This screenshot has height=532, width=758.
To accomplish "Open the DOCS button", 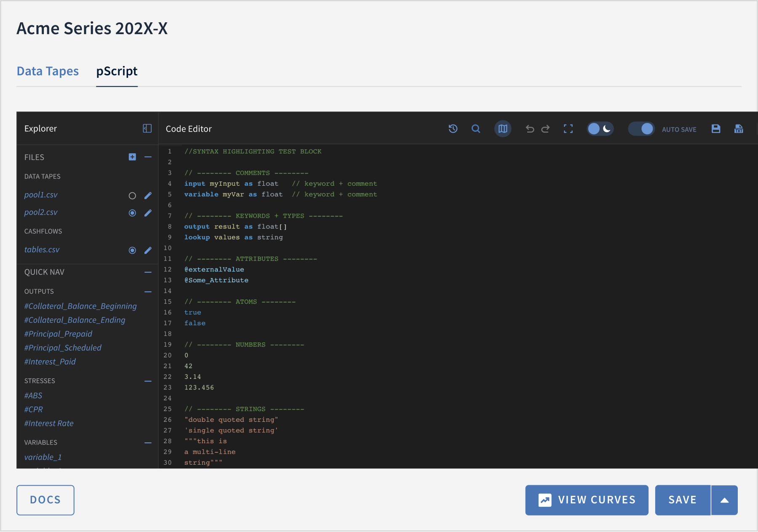I will 45,500.
